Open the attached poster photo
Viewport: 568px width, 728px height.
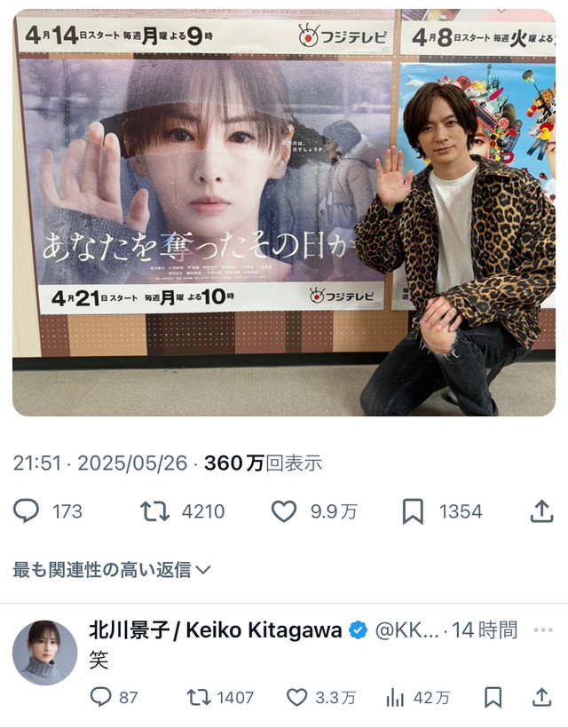(x=283, y=212)
